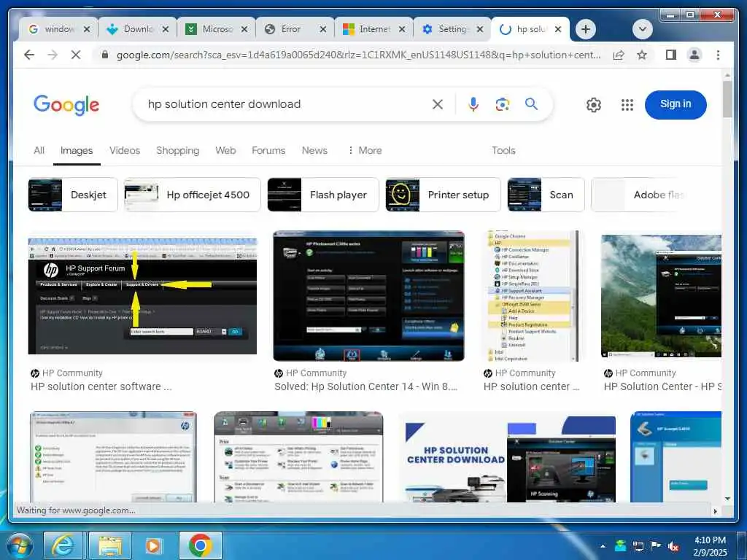
Task: Submit search with the magnifier icon
Action: pos(531,104)
